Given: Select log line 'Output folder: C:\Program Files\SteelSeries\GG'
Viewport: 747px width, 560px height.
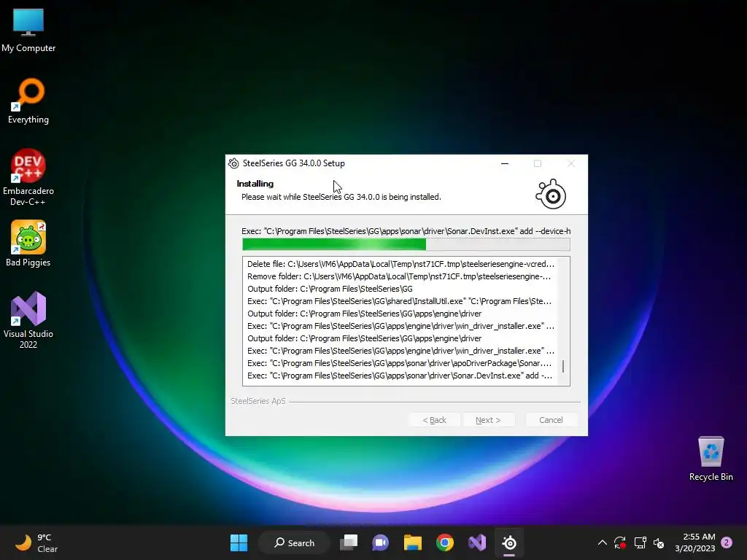Looking at the screenshot, I should (x=330, y=289).
